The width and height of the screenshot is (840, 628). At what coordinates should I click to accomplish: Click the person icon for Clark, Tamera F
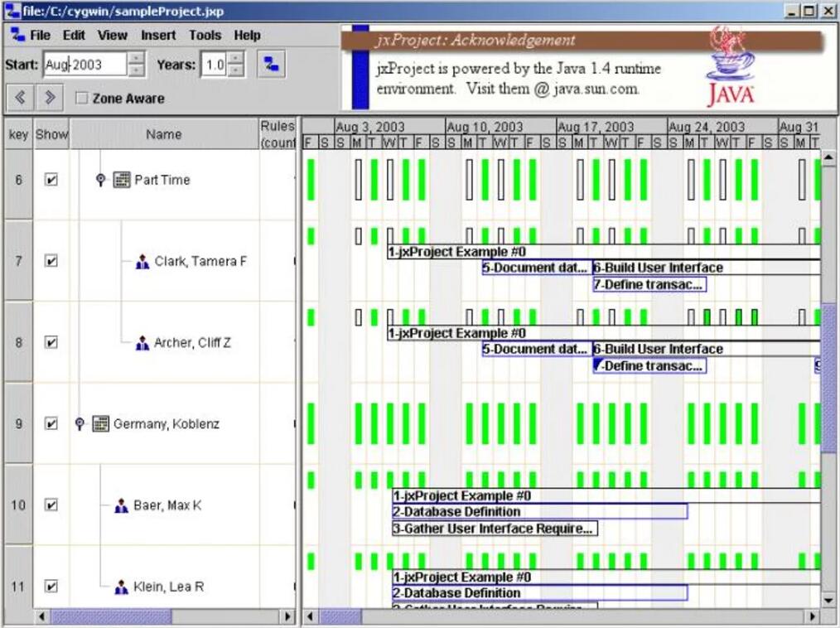click(142, 262)
